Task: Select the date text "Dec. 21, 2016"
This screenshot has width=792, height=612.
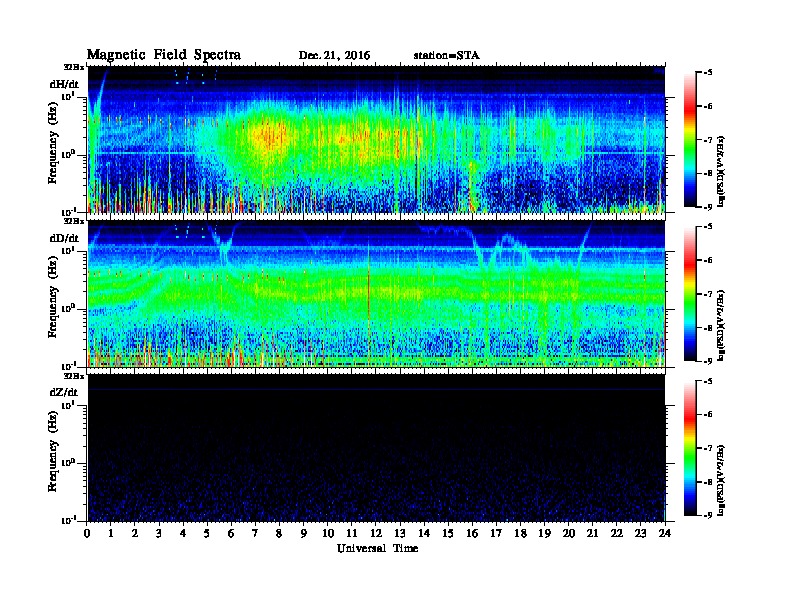Action: 334,56
